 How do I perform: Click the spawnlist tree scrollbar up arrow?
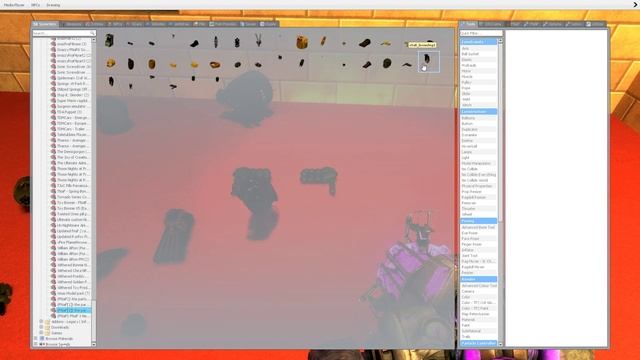pos(93,40)
